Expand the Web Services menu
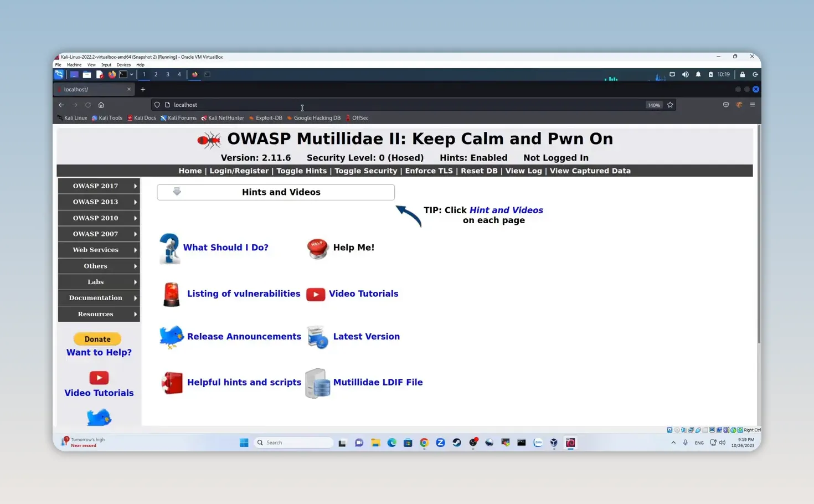814x504 pixels. pos(99,250)
